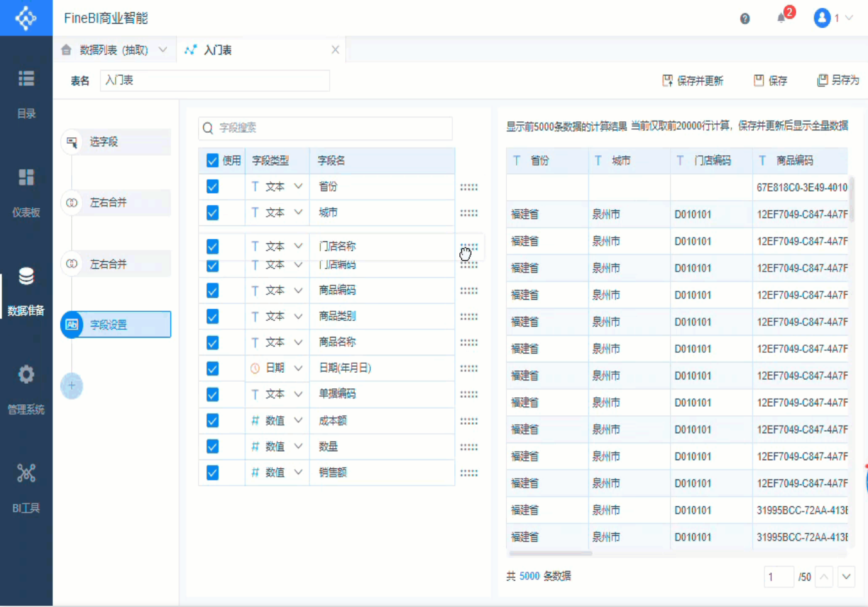Open the help question mark icon
The width and height of the screenshot is (868, 607).
click(745, 19)
